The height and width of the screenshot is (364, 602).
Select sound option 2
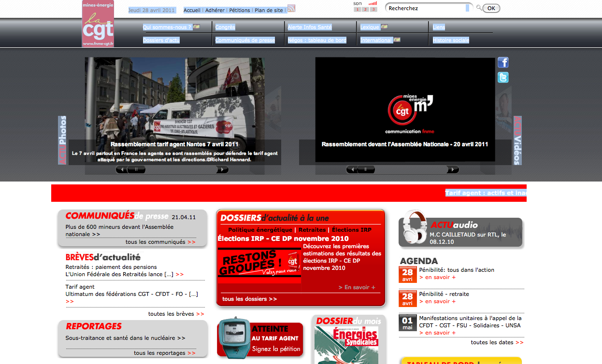[365, 9]
